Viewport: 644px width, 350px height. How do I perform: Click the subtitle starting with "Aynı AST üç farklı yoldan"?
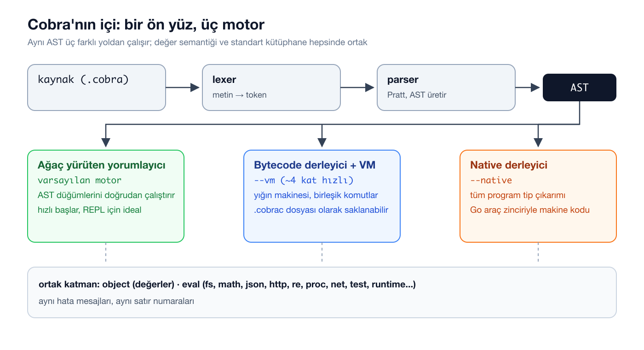[x=197, y=42]
